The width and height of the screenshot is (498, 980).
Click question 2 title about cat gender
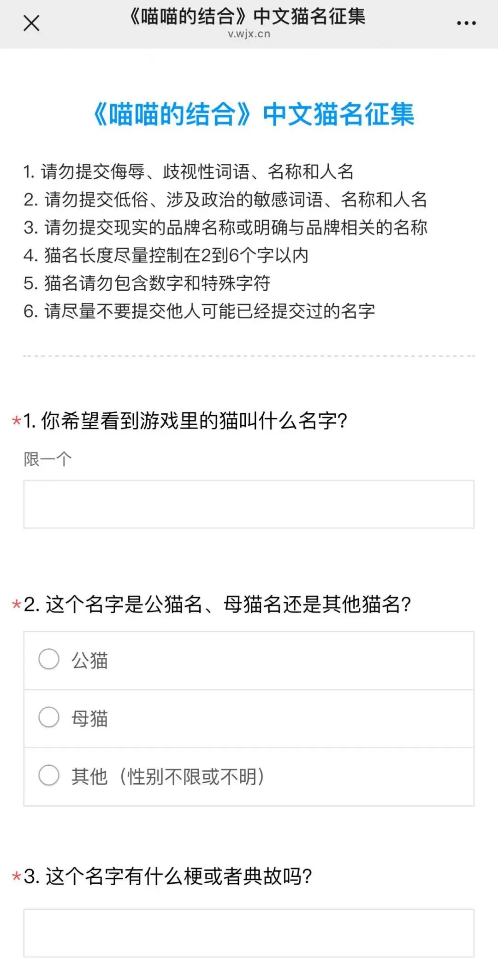tap(217, 604)
